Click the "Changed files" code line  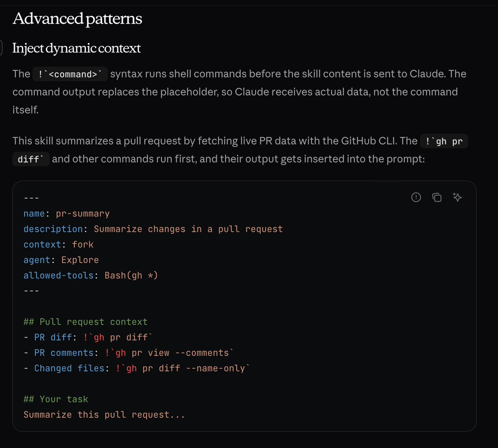point(137,368)
